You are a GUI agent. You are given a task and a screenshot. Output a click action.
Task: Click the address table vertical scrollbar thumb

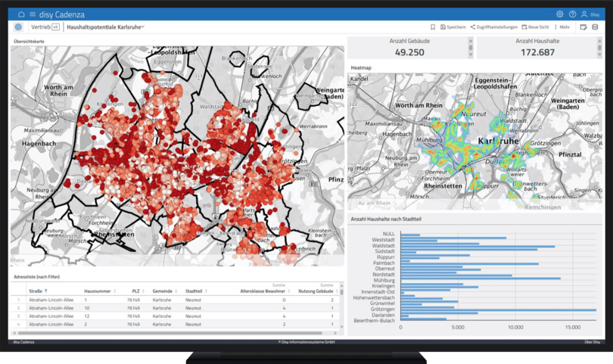341,291
